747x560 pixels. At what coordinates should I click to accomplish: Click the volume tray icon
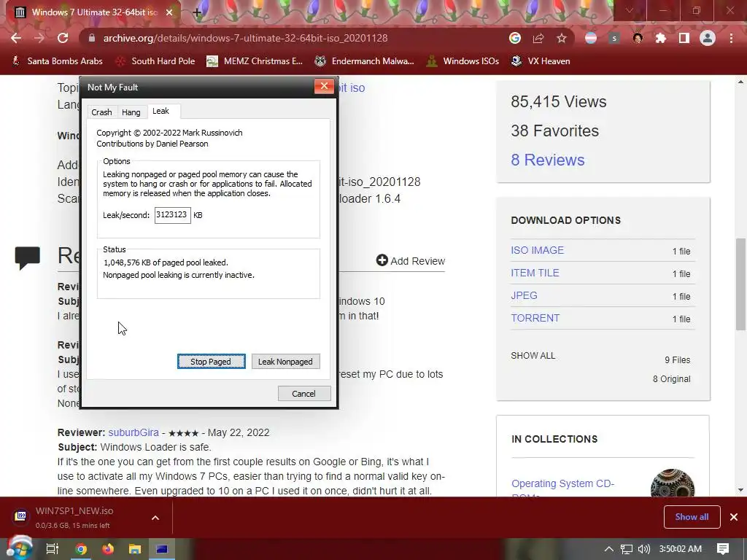pos(643,549)
